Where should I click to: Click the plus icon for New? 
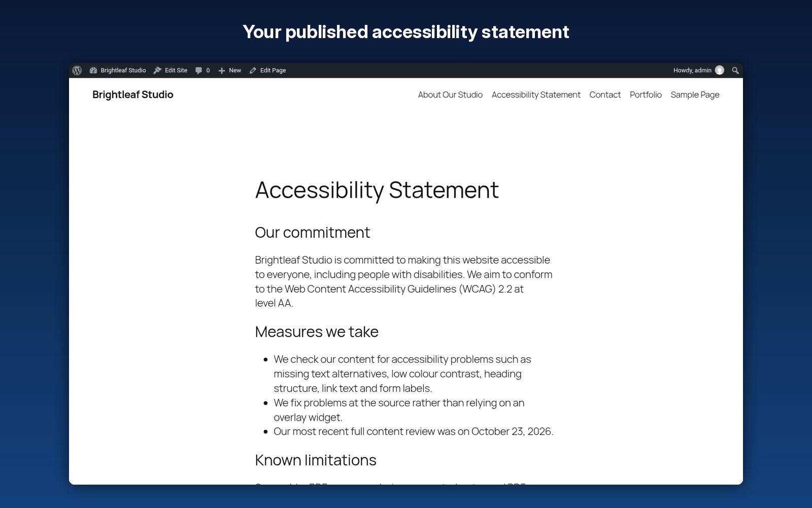[x=222, y=71]
